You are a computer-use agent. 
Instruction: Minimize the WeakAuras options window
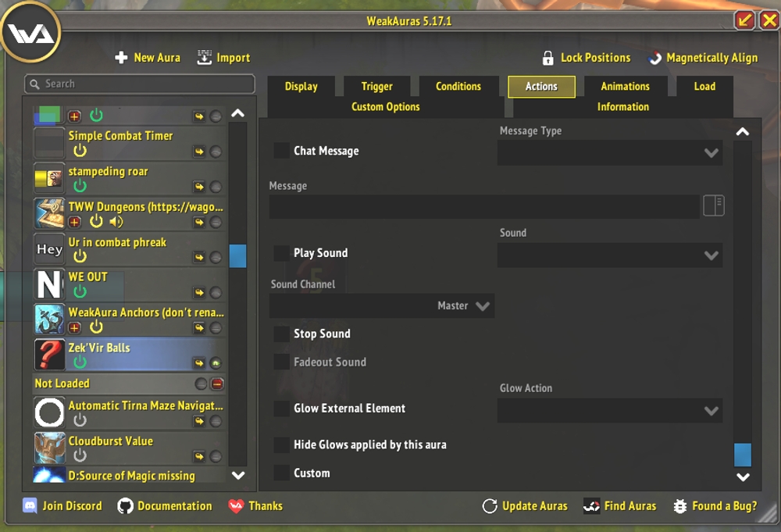point(744,20)
